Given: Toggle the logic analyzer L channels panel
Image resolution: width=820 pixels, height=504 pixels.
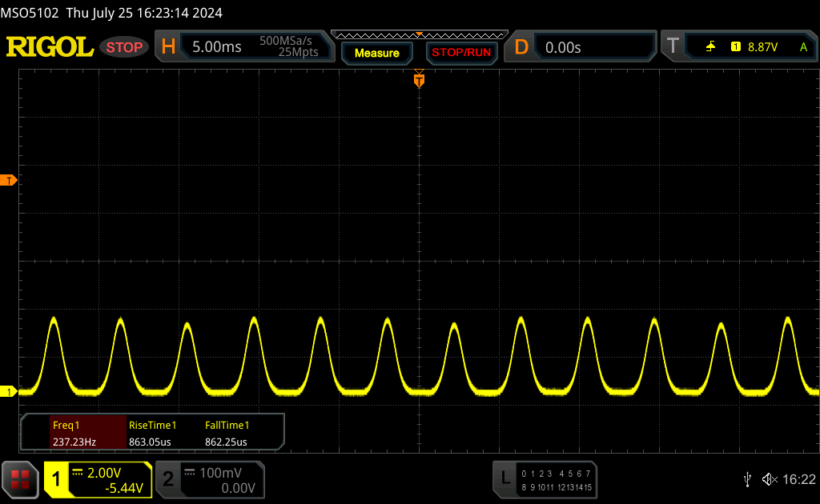Looking at the screenshot, I should point(545,479).
